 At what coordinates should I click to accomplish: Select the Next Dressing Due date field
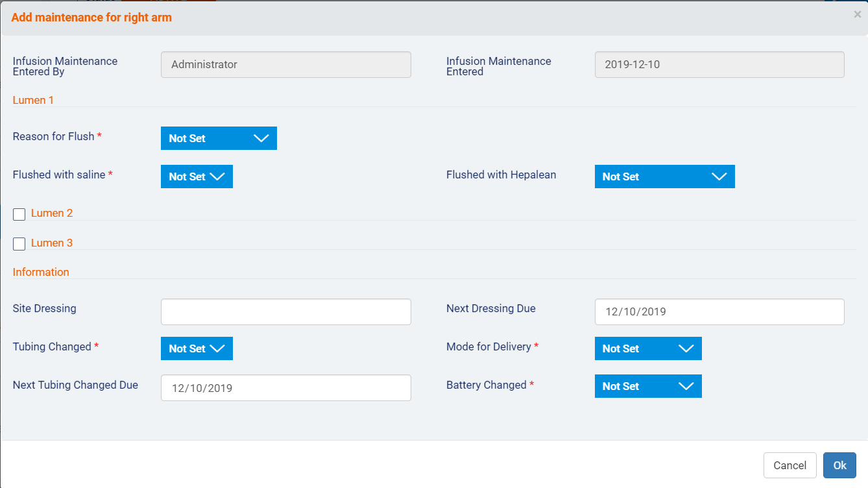(x=719, y=311)
